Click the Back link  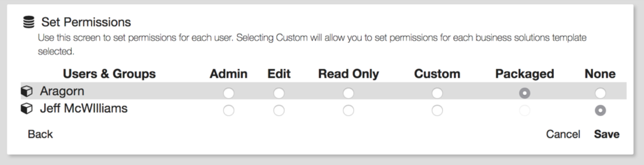point(40,134)
